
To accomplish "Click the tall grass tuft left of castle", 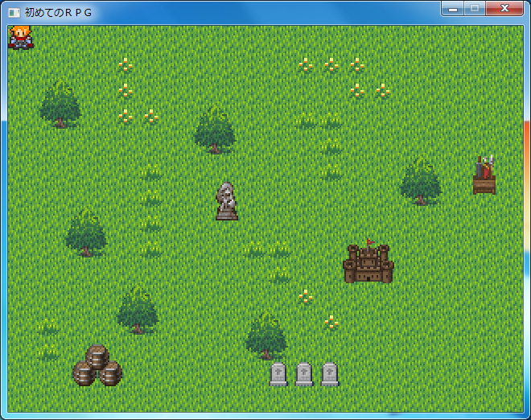I will (278, 274).
